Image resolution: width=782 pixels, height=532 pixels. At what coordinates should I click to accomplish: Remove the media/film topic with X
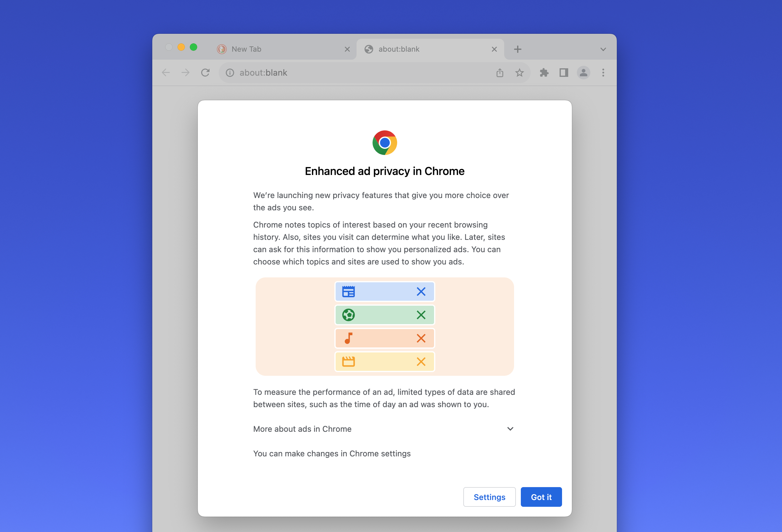pyautogui.click(x=421, y=361)
